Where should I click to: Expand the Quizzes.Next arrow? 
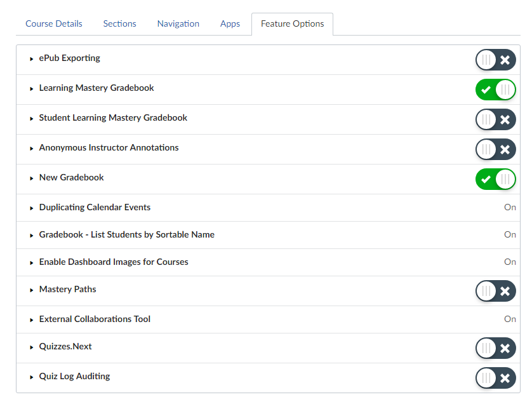tap(32, 347)
